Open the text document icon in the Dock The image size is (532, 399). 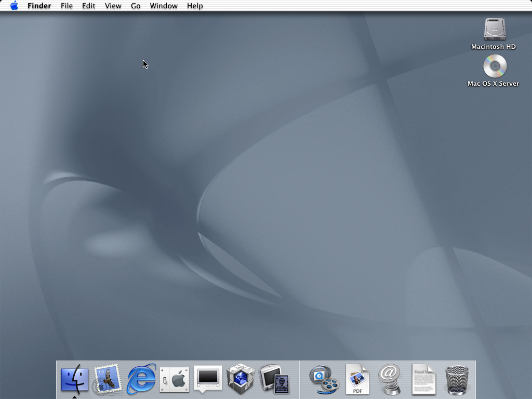coord(424,380)
